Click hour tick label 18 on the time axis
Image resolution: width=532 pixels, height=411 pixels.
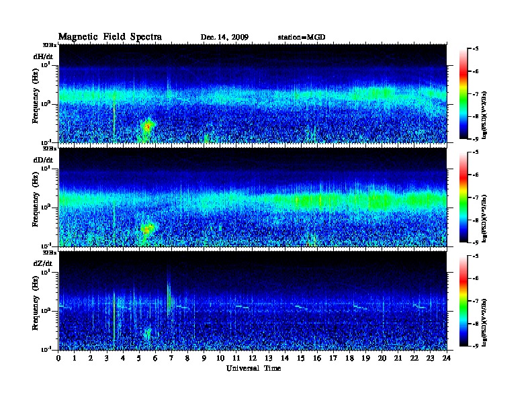pyautogui.click(x=349, y=358)
